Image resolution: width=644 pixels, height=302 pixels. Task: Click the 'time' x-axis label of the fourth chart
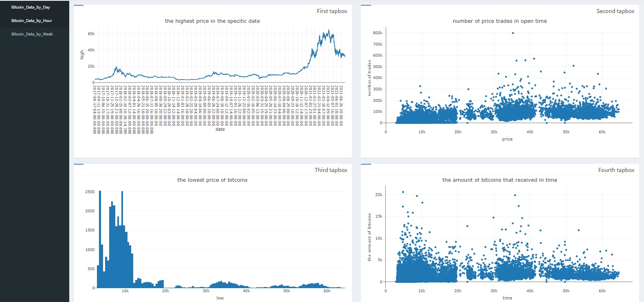coord(508,298)
